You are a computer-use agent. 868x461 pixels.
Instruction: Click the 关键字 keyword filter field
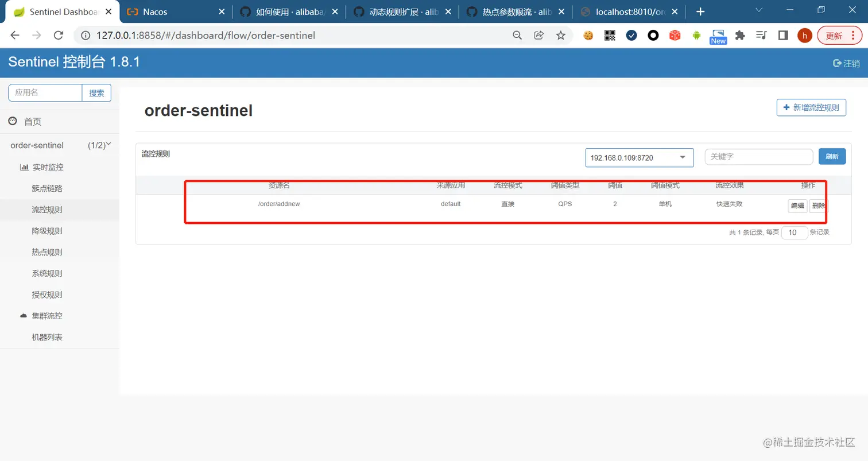759,156
